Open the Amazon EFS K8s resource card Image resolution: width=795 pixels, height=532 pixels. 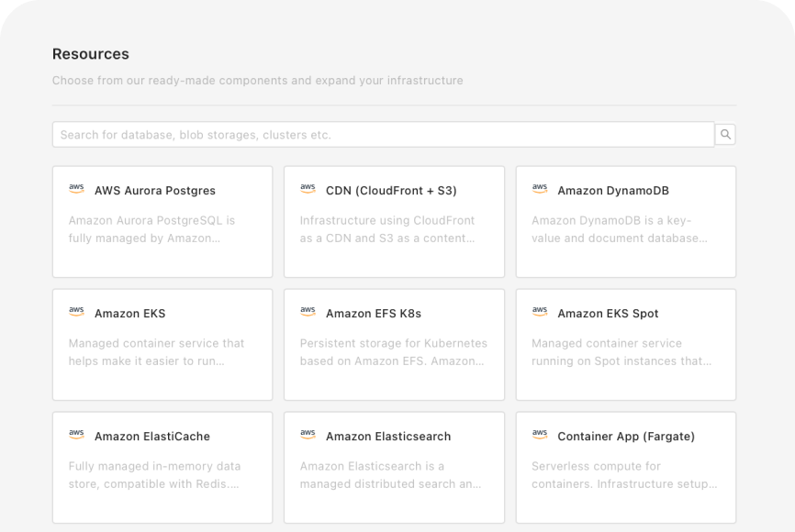click(394, 344)
